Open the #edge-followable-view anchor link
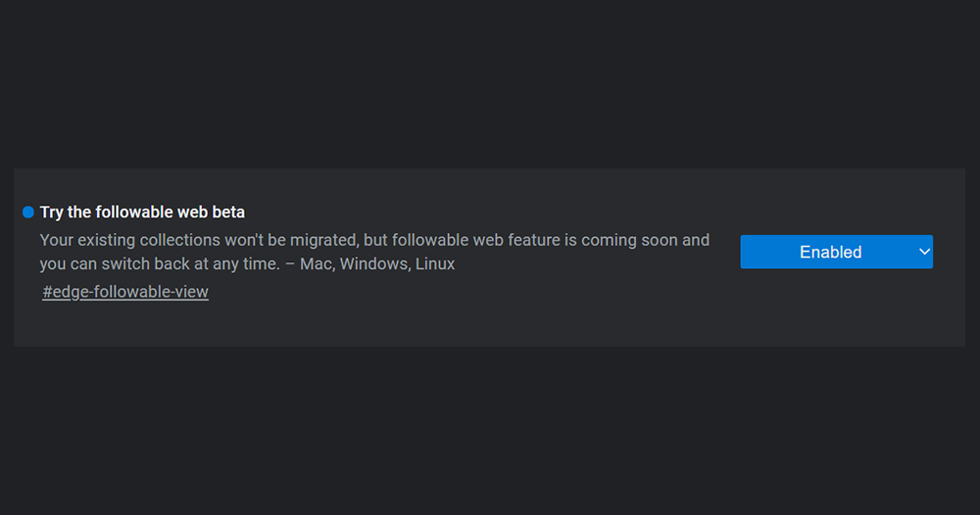Viewport: 980px width, 515px height. (x=125, y=292)
